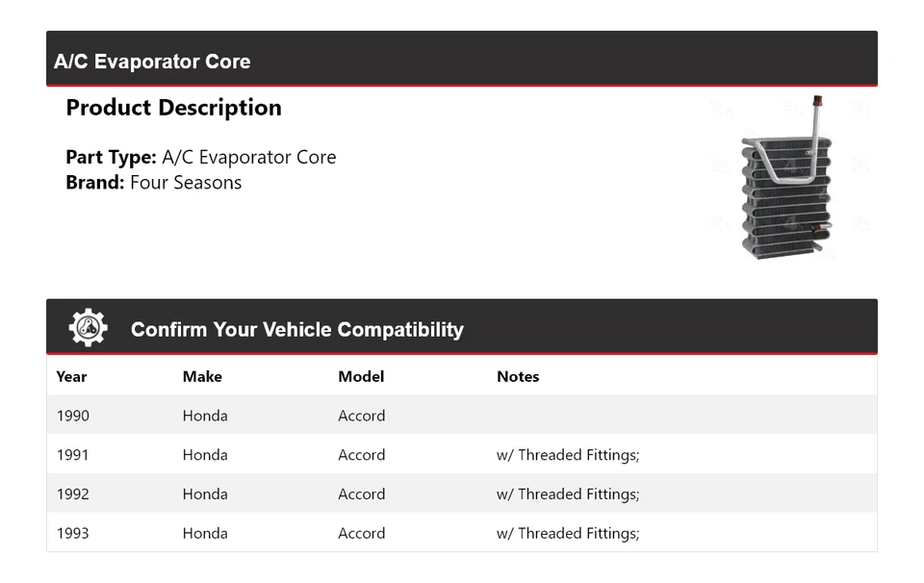This screenshot has height=583, width=924.
Task: Sort by the Model column header
Action: coord(361,376)
